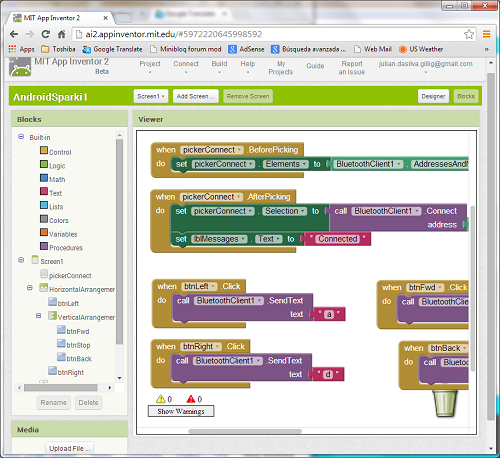Click Delete button under blocks tree

[88, 403]
